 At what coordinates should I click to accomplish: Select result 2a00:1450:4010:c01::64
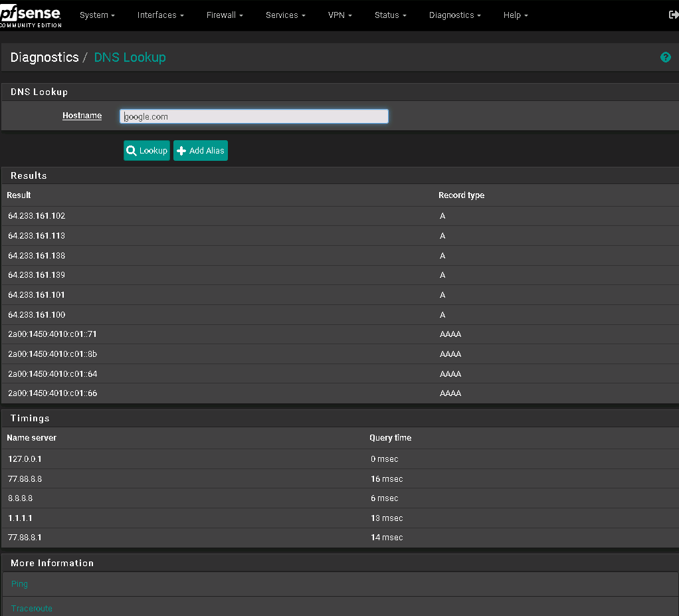tap(52, 374)
